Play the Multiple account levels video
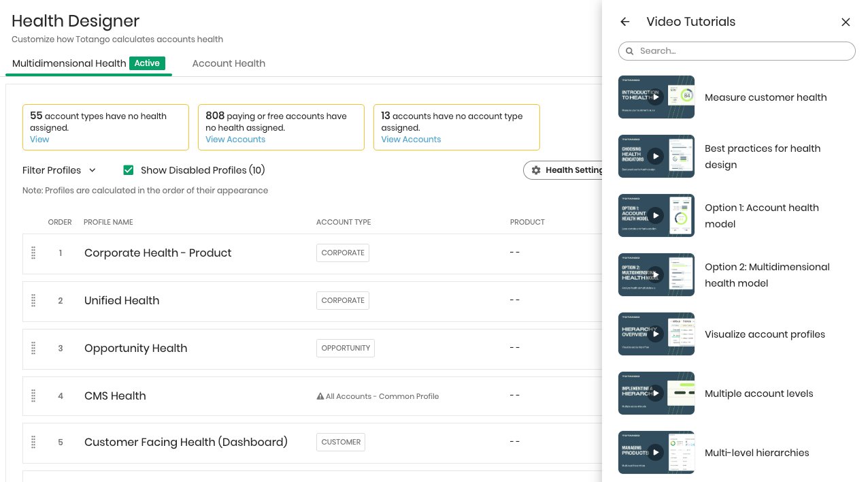The width and height of the screenshot is (868, 482). (x=656, y=393)
